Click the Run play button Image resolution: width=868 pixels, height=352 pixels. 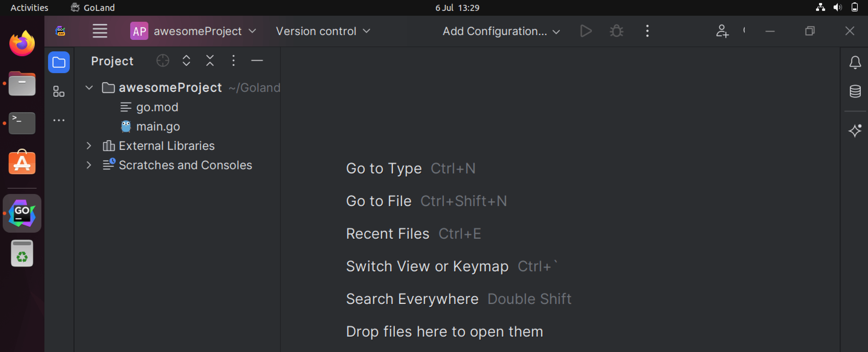[x=586, y=31]
